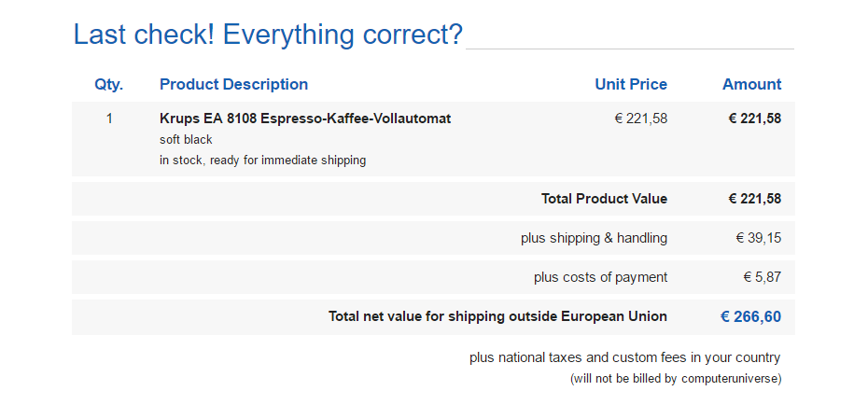Click the blue total € 266,60
The width and height of the screenshot is (868, 405).
point(750,316)
